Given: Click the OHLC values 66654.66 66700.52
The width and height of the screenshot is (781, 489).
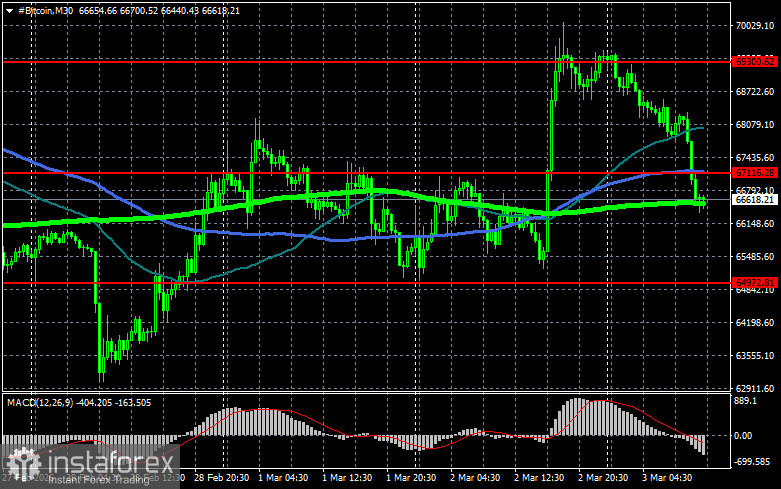Looking at the screenshot, I should pos(119,10).
